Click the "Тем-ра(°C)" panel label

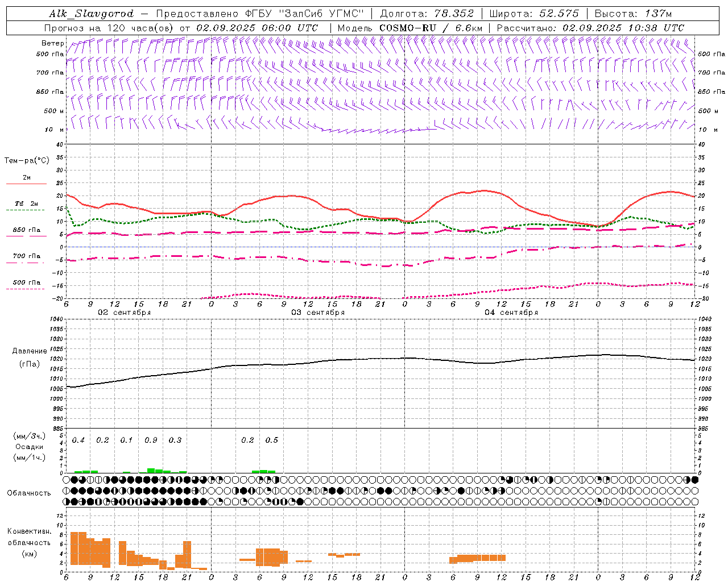[27, 161]
